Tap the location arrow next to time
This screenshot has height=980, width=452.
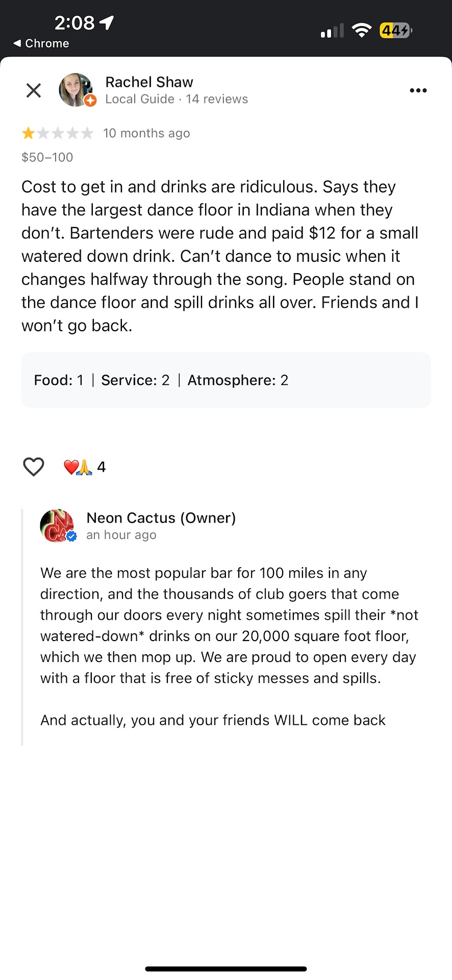pos(107,22)
